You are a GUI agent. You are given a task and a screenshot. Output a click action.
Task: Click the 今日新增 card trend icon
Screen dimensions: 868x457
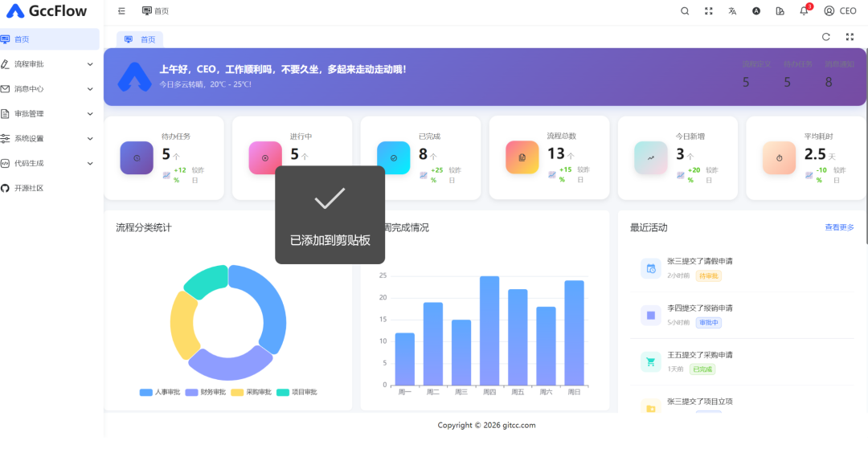click(x=650, y=157)
